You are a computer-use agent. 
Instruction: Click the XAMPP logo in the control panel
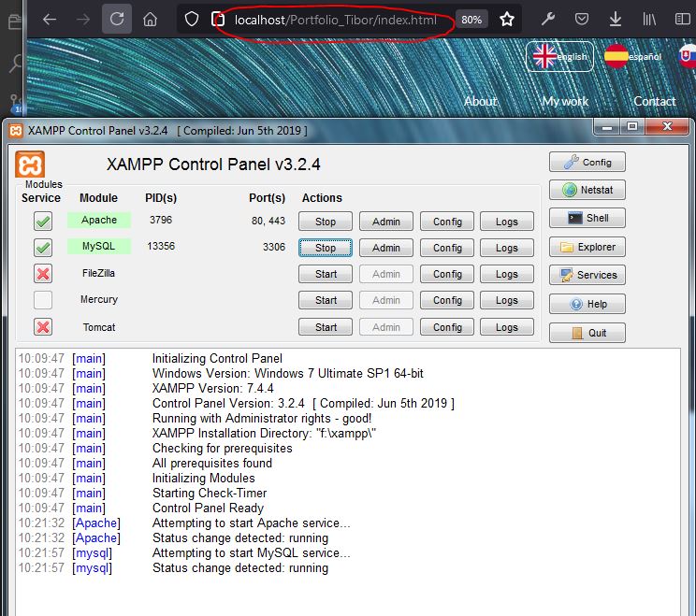tap(30, 165)
